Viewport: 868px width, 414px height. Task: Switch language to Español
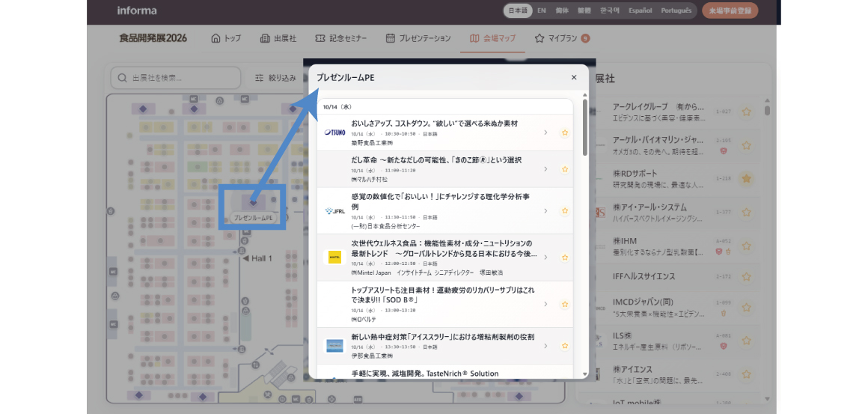pos(640,10)
